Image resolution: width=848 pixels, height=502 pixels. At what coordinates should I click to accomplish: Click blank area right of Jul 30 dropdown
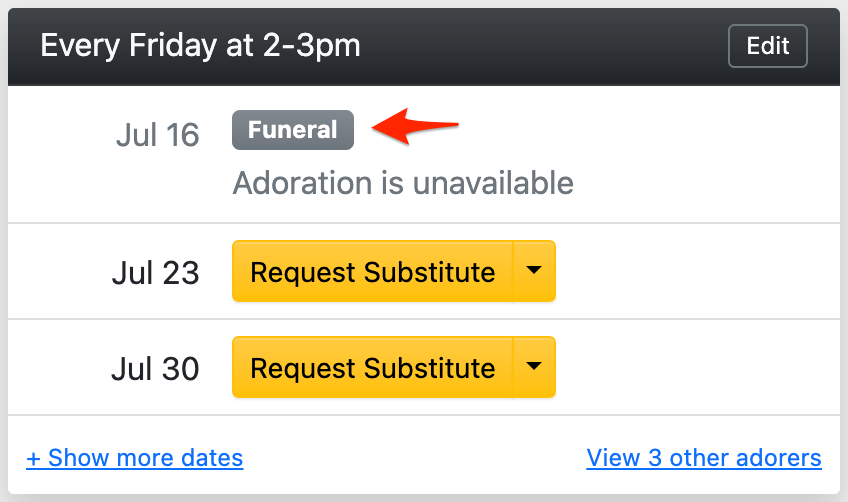coord(690,368)
